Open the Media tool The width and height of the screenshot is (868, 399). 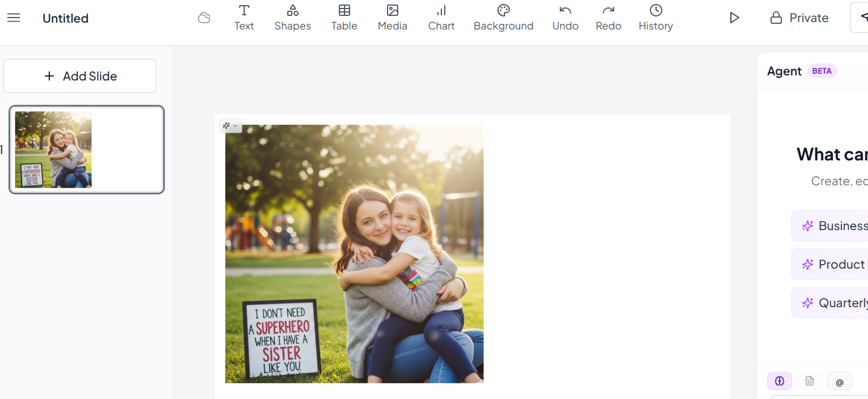coord(393,18)
